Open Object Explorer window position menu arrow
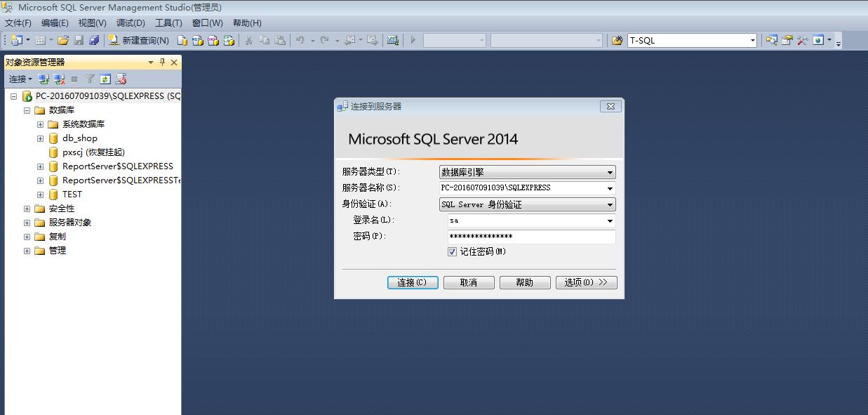This screenshot has height=415, width=868. [150, 62]
